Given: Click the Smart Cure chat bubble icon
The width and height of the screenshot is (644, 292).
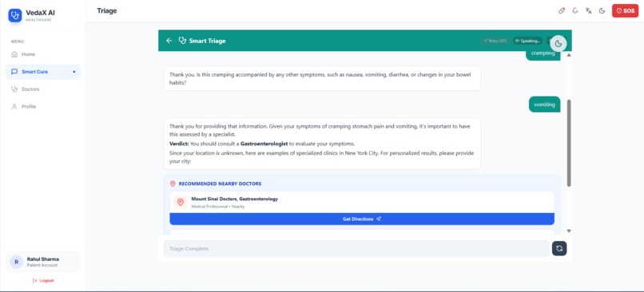Looking at the screenshot, I should click(14, 72).
